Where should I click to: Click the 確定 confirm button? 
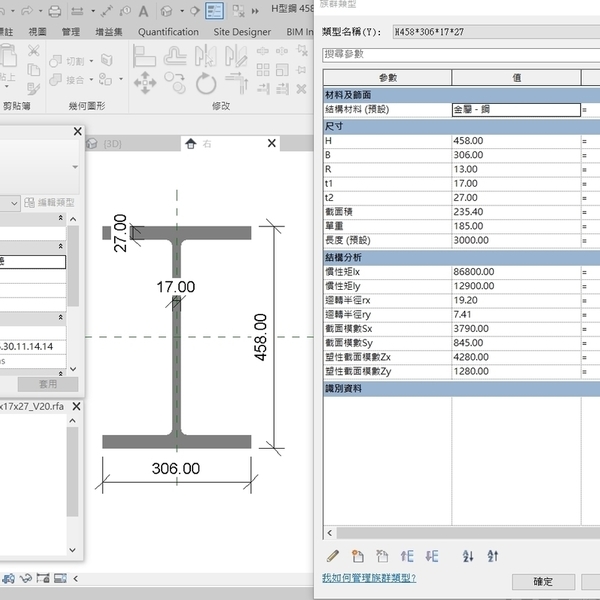point(542,582)
